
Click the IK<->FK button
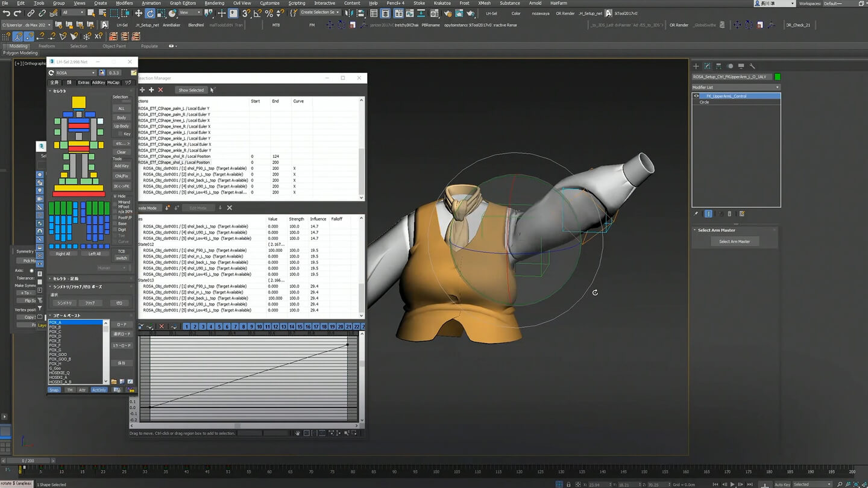click(x=122, y=186)
